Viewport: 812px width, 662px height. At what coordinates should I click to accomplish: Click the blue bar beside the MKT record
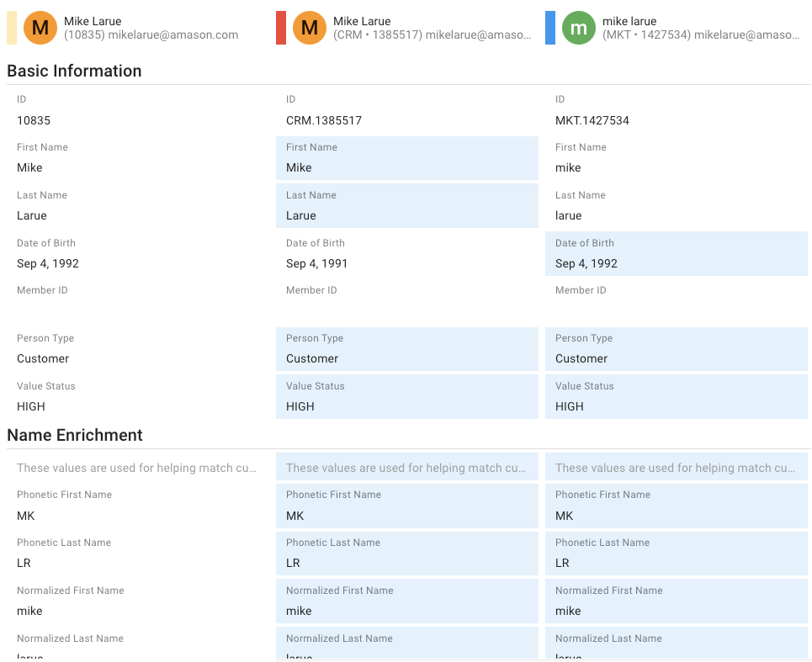click(550, 28)
